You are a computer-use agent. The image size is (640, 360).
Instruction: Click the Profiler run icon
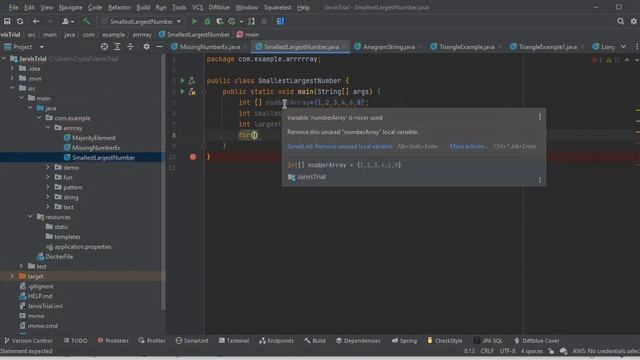[232, 21]
